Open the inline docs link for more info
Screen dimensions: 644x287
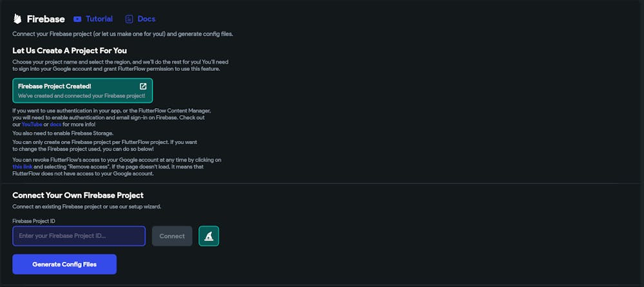tap(56, 124)
